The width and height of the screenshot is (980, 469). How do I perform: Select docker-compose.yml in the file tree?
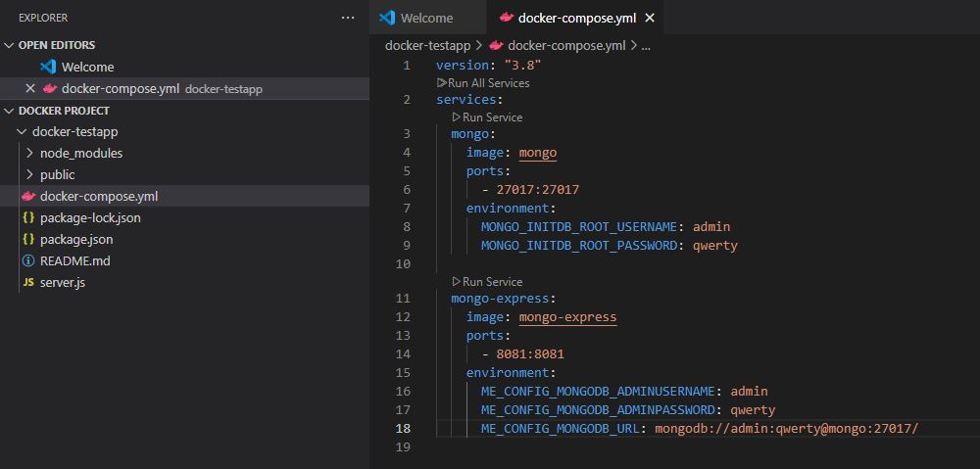point(99,196)
